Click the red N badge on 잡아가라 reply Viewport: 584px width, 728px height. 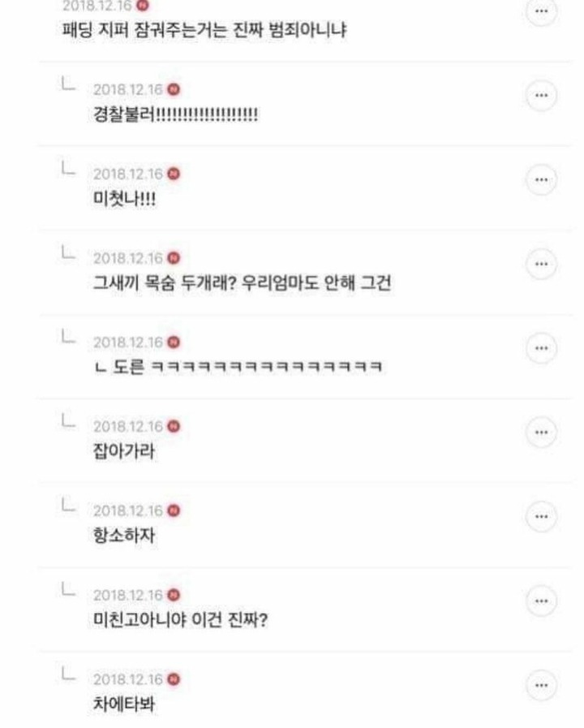[x=174, y=426]
